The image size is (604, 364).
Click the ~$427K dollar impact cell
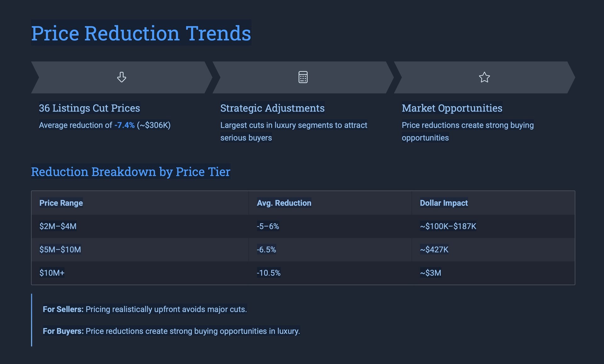(434, 250)
